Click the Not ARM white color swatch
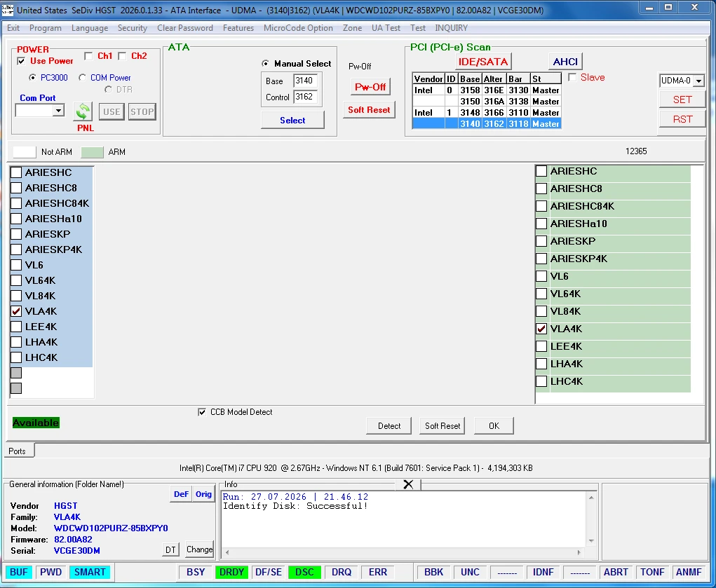Image resolution: width=716 pixels, height=588 pixels. click(25, 152)
